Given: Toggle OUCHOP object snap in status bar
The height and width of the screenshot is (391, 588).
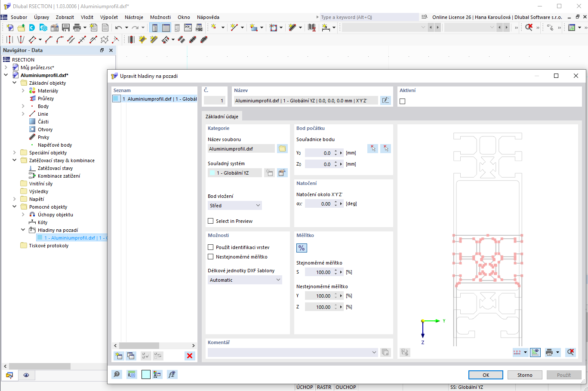Looking at the screenshot, I should [x=346, y=387].
